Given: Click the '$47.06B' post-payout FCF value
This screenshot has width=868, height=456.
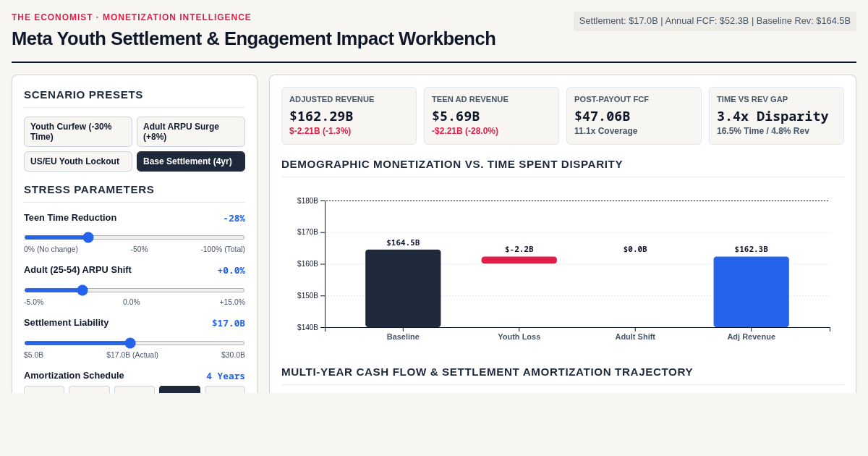Looking at the screenshot, I should point(603,116).
